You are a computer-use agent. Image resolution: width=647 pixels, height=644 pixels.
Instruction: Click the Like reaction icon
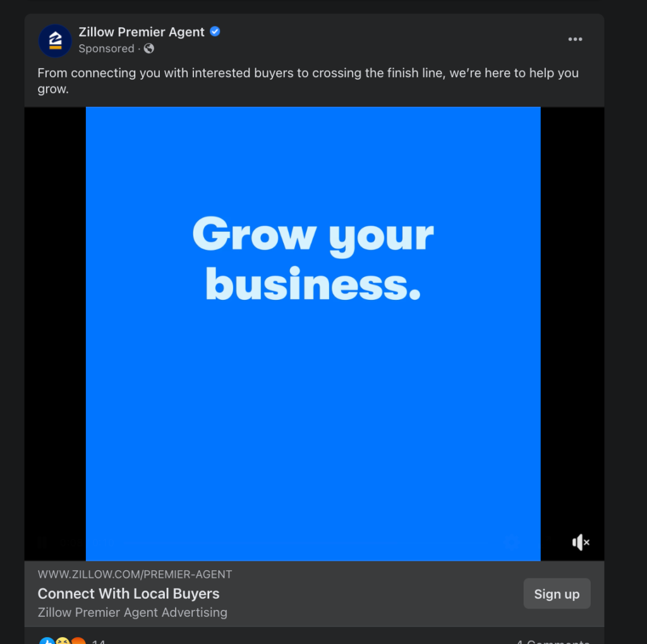[x=47, y=641]
